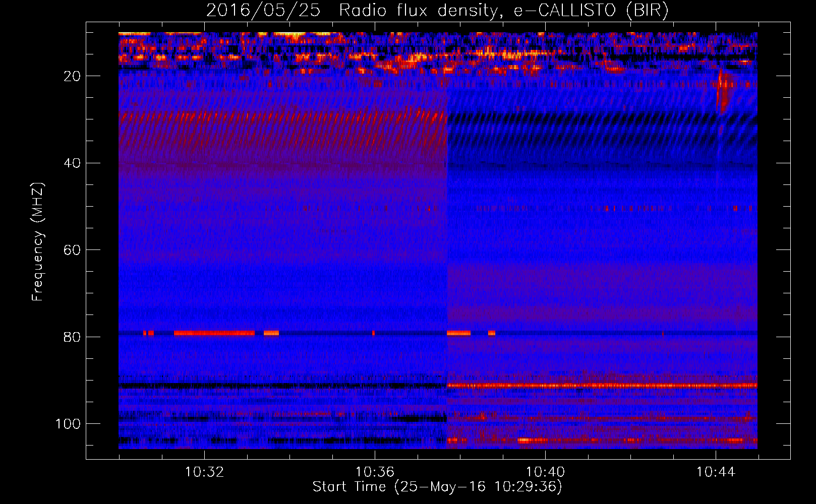Click the 100 MHz frequency tick label

pyautogui.click(x=68, y=424)
